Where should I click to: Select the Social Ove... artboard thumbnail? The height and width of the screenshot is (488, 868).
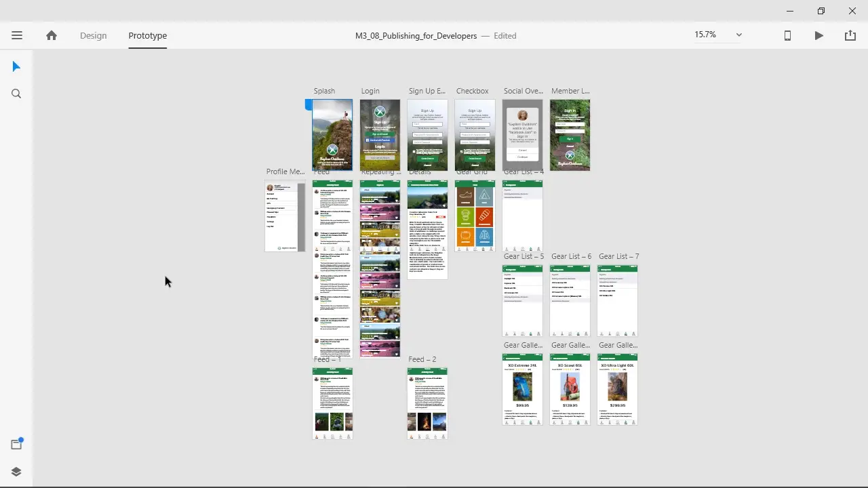(522, 135)
